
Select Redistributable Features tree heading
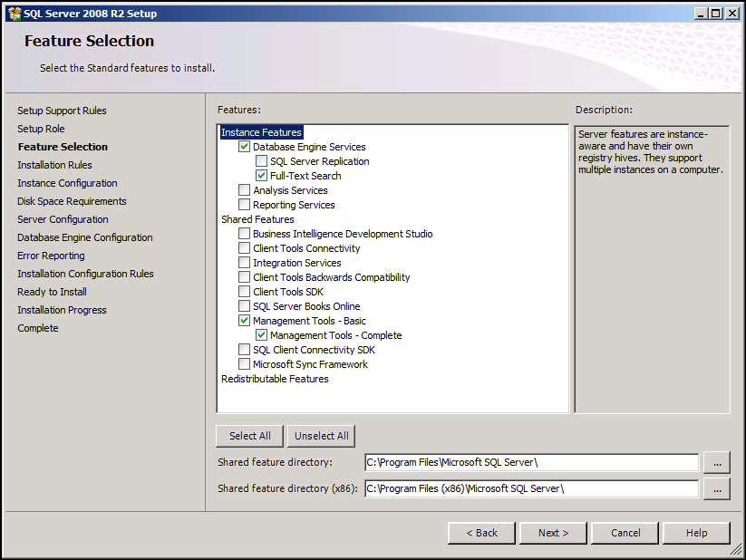[275, 379]
